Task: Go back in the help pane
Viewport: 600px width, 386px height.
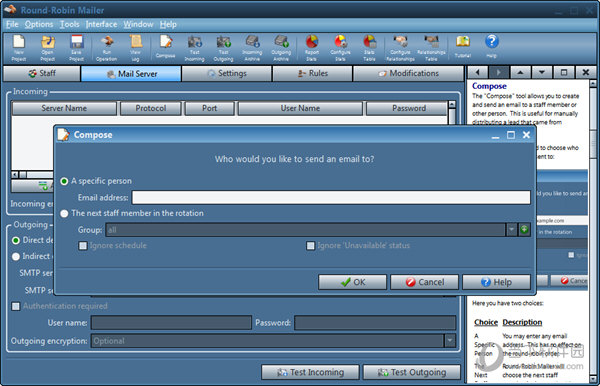Action: tap(477, 72)
